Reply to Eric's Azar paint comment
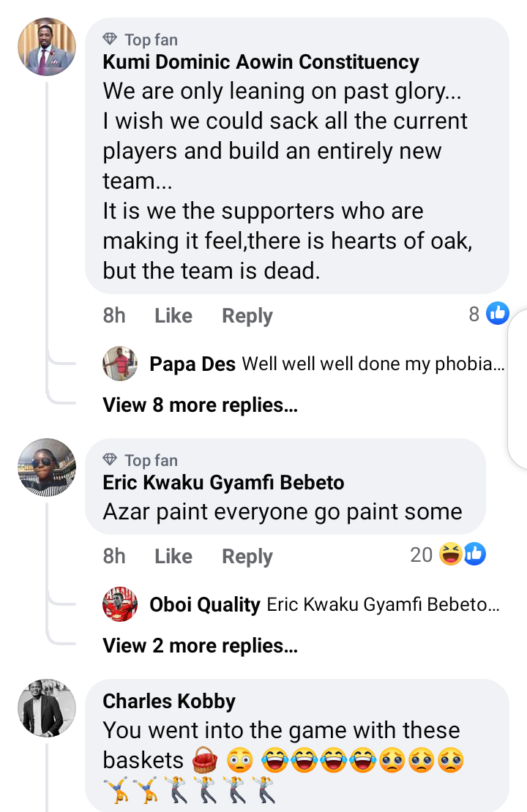The image size is (527, 812). click(x=247, y=557)
